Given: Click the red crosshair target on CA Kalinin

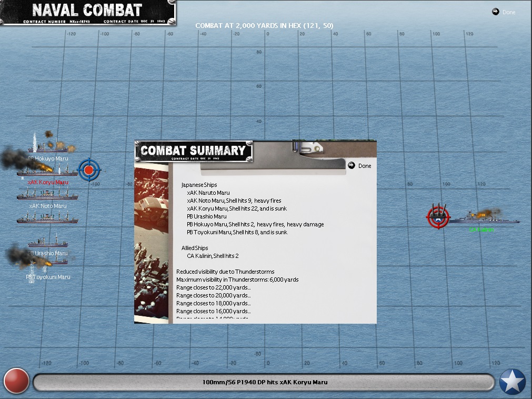Looking at the screenshot, I should pos(438,216).
